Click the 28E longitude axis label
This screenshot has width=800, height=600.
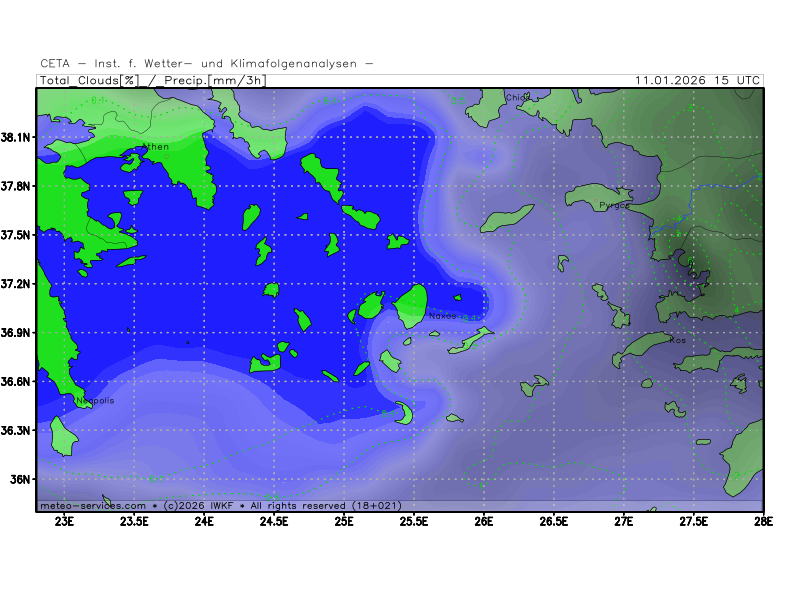click(763, 521)
